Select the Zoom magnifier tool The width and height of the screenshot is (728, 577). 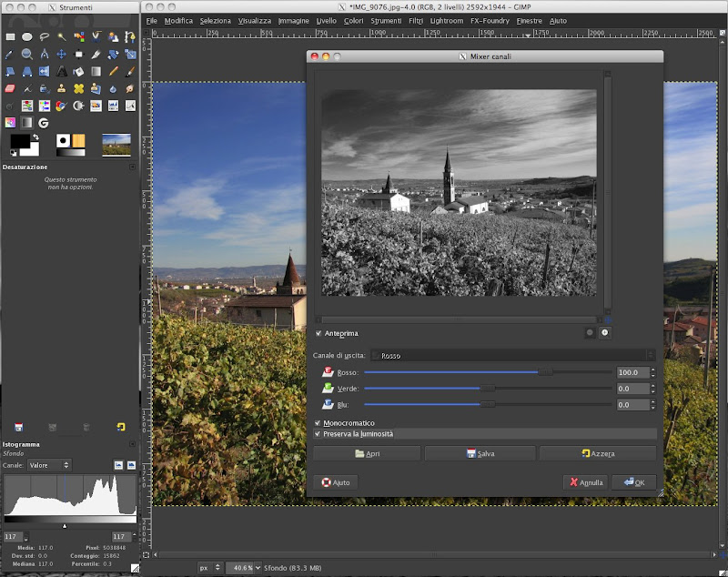[27, 54]
